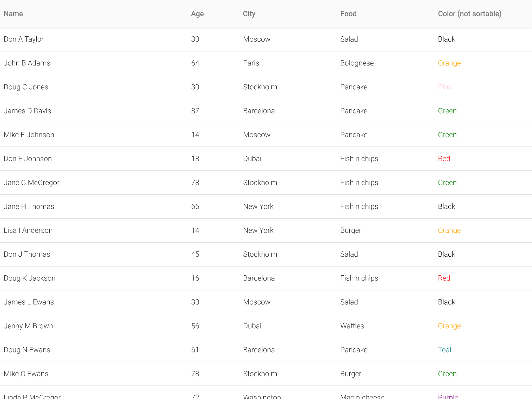Click the Burger cell for Lisa I Anderson

351,230
